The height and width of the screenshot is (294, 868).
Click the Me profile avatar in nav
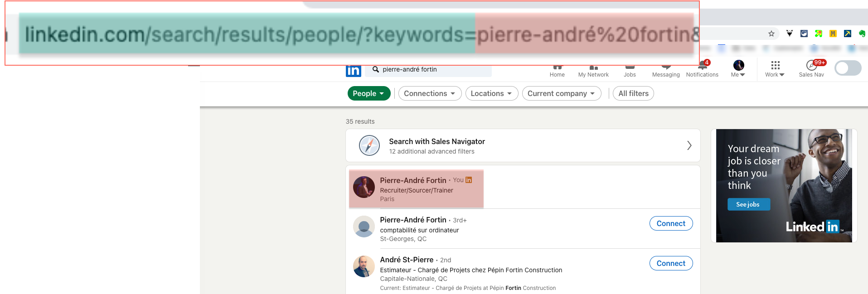point(738,65)
